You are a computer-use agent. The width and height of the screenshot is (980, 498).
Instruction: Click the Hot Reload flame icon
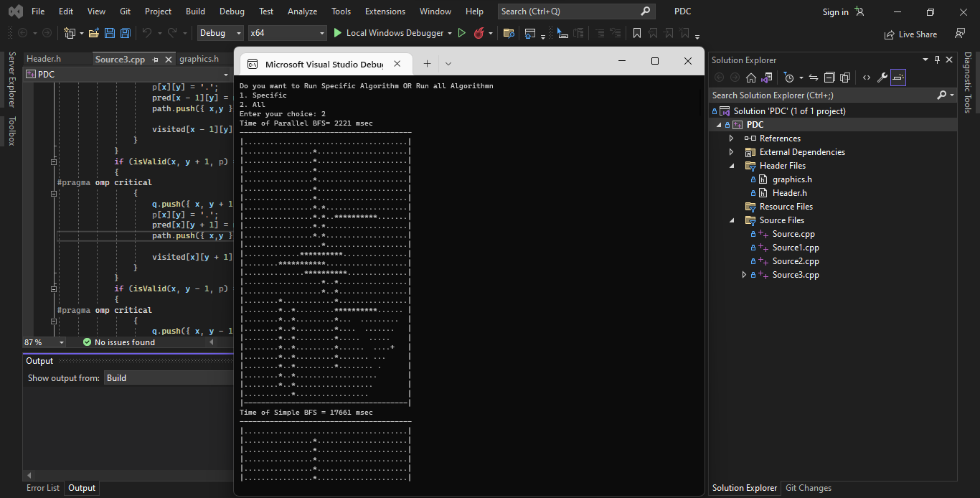479,33
